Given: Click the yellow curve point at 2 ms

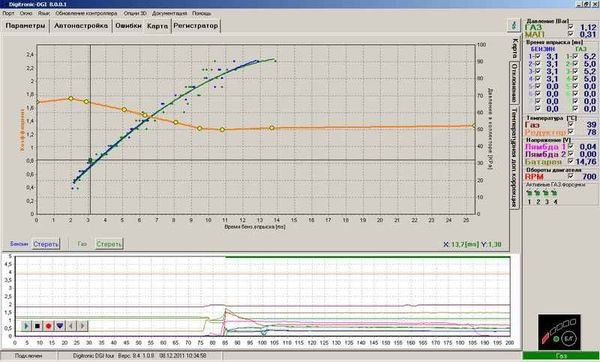Looking at the screenshot, I should point(70,98).
